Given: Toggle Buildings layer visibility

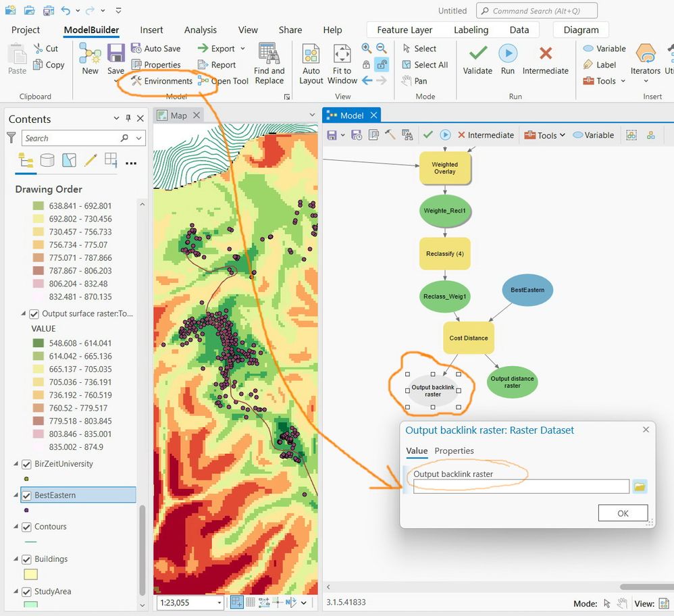Looking at the screenshot, I should pos(26,559).
